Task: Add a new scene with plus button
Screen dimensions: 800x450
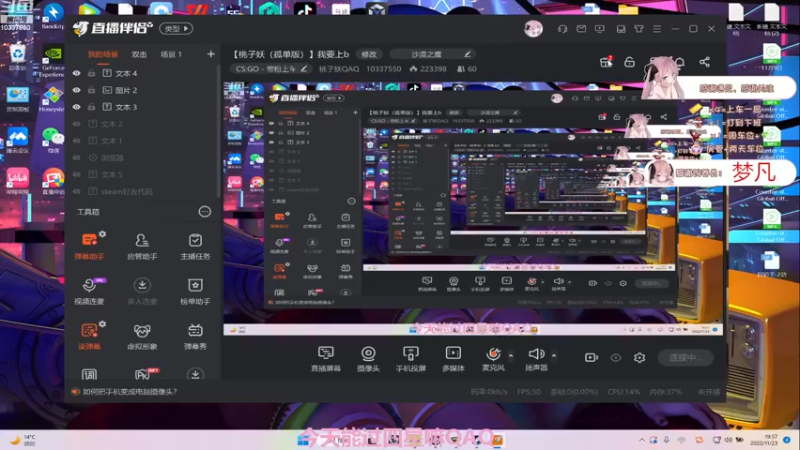Action: (211, 54)
